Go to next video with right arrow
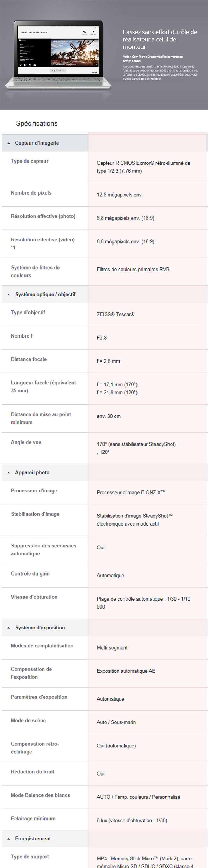Viewport: 208px width, 868px height. (x=96, y=64)
